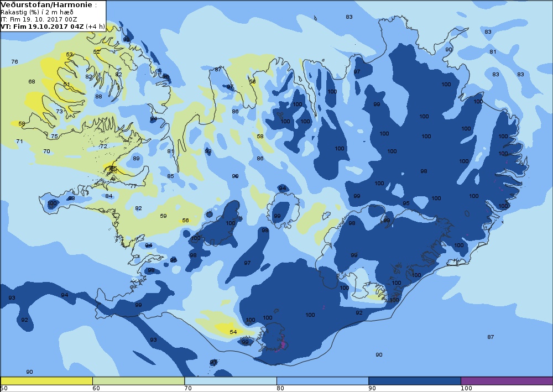
Task: Click the map value 77
Action: pos(133,186)
